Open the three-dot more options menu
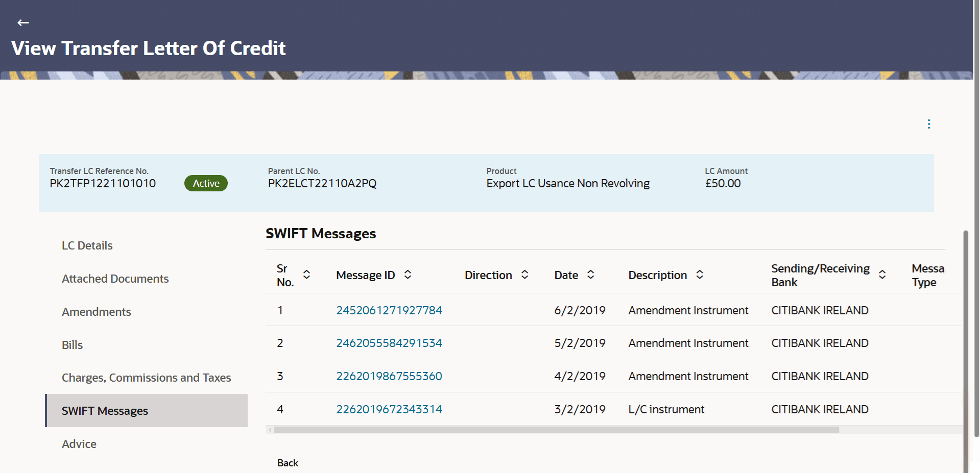Viewport: 980px width, 473px height. (x=928, y=124)
